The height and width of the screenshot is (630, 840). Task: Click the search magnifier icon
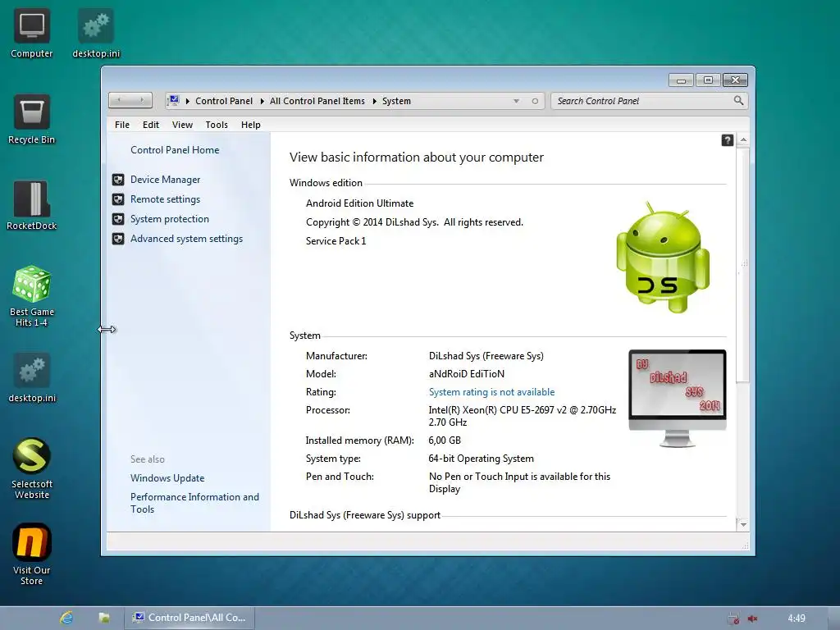[738, 100]
